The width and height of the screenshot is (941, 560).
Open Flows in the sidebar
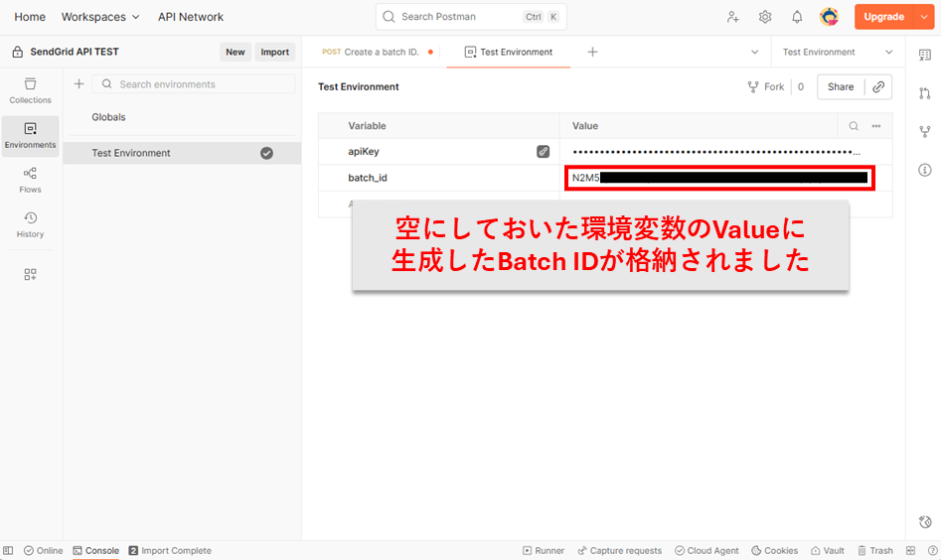(x=30, y=180)
